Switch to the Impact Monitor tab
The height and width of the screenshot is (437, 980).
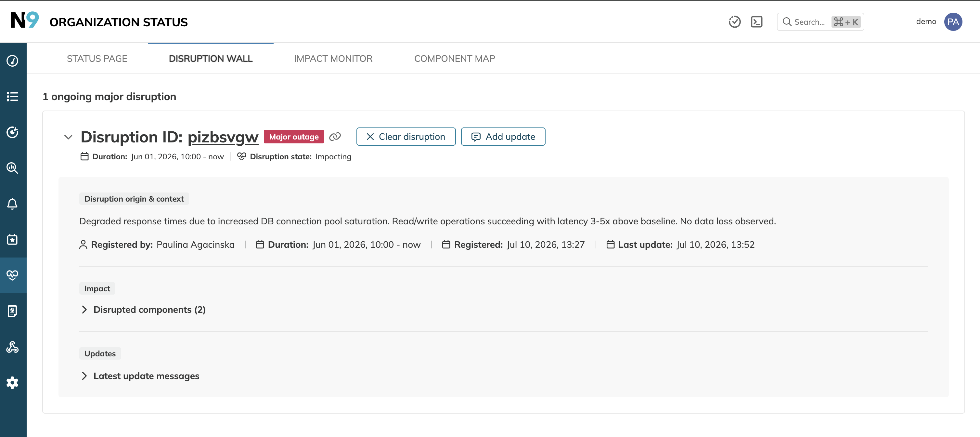333,59
